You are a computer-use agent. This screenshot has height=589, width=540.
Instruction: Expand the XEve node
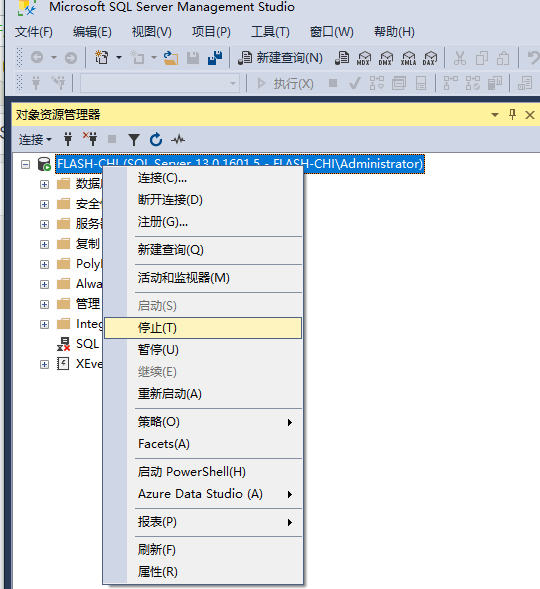44,364
